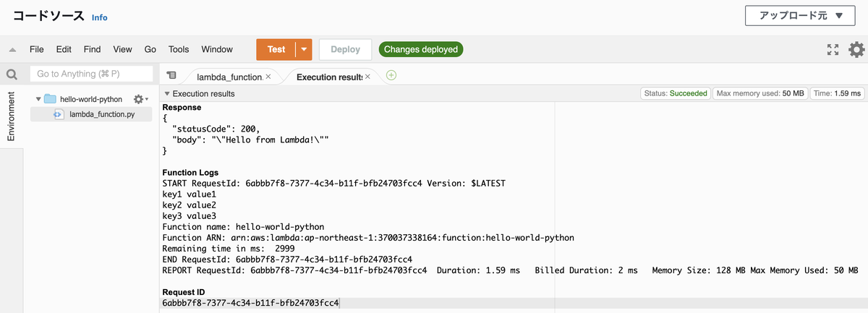Click the Function name: hello-world-python line
Screen dimensions: 868x313
[244, 227]
